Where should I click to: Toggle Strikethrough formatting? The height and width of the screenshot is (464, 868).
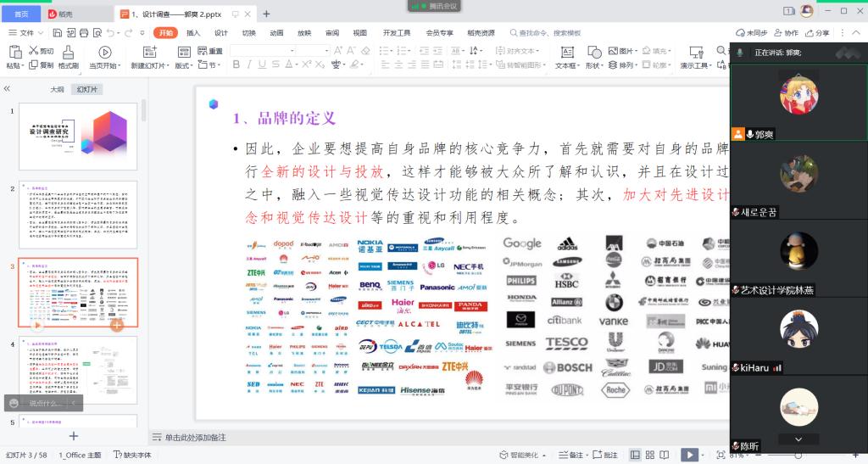coord(275,64)
